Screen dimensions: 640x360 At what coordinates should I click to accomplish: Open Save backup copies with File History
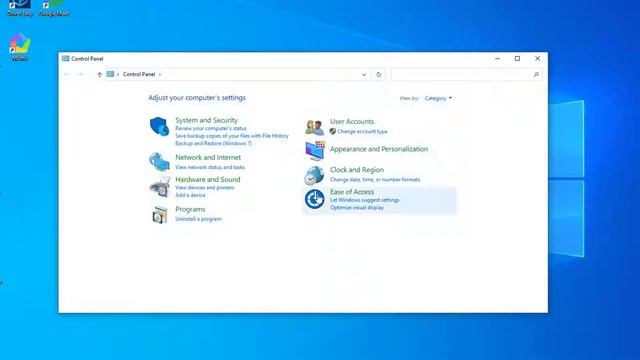(232, 136)
